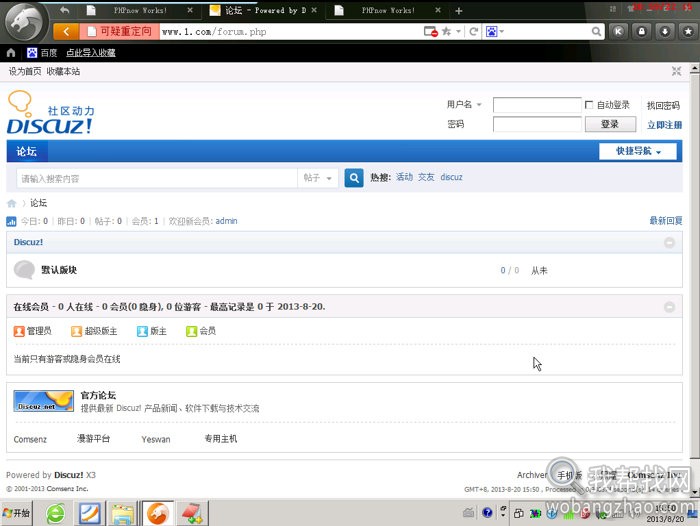Click the K toolbar button
The image size is (700, 526).
618,31
